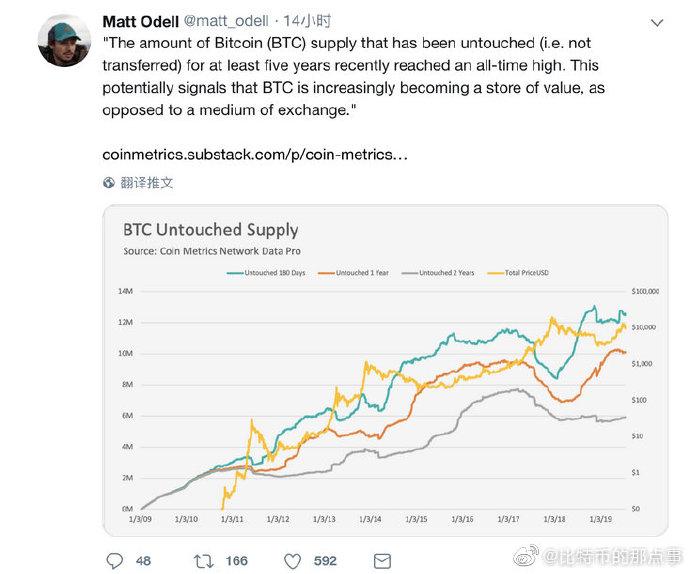Click the envelope direct message icon
Viewport: 690px width, 574px height.
pos(382,560)
